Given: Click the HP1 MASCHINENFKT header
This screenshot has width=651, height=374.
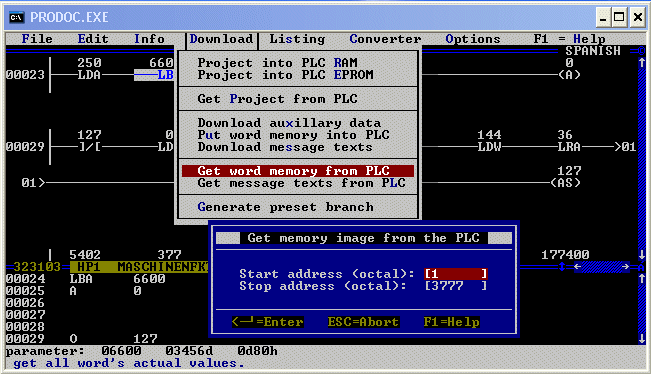Looking at the screenshot, I should coord(139,267).
